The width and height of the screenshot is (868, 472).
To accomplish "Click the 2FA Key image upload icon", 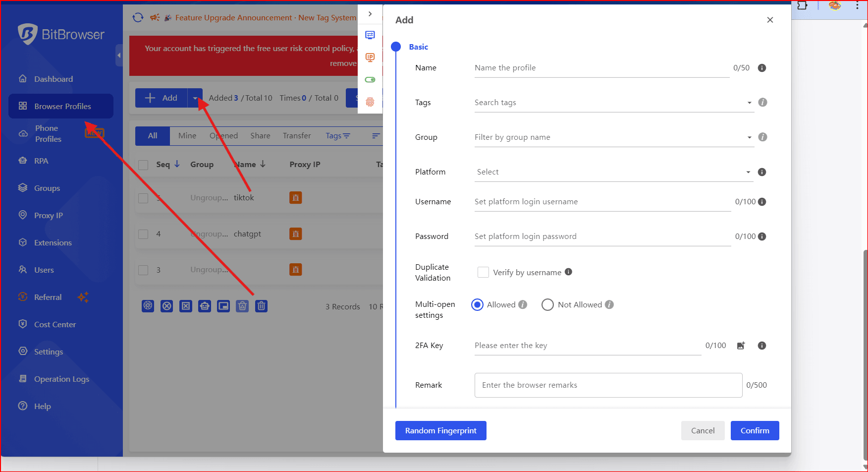I will (x=741, y=346).
